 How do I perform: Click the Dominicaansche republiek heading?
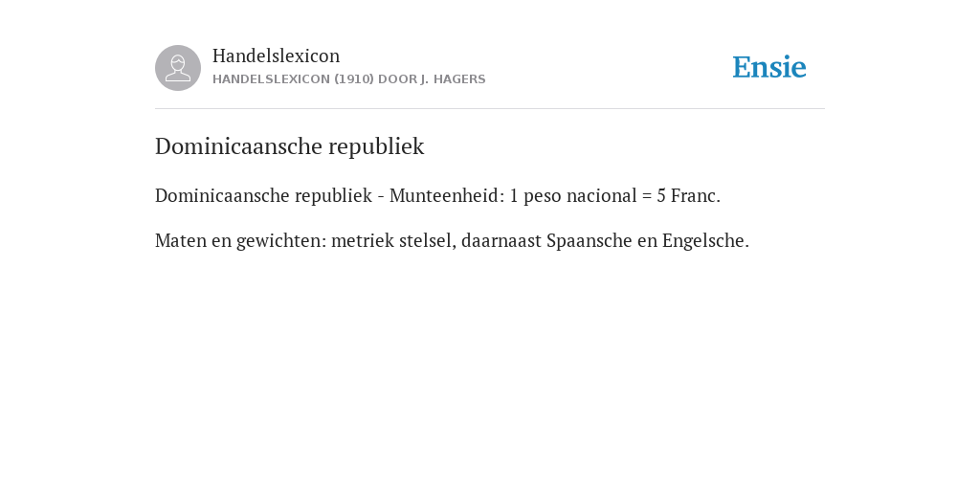pyautogui.click(x=289, y=146)
